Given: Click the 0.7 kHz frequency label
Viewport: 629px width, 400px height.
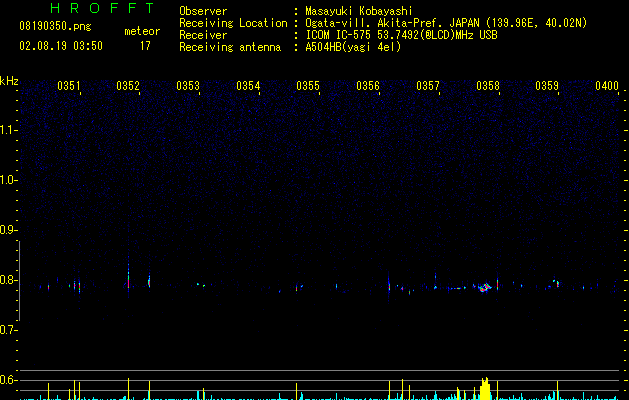Looking at the screenshot, I should pos(8,330).
